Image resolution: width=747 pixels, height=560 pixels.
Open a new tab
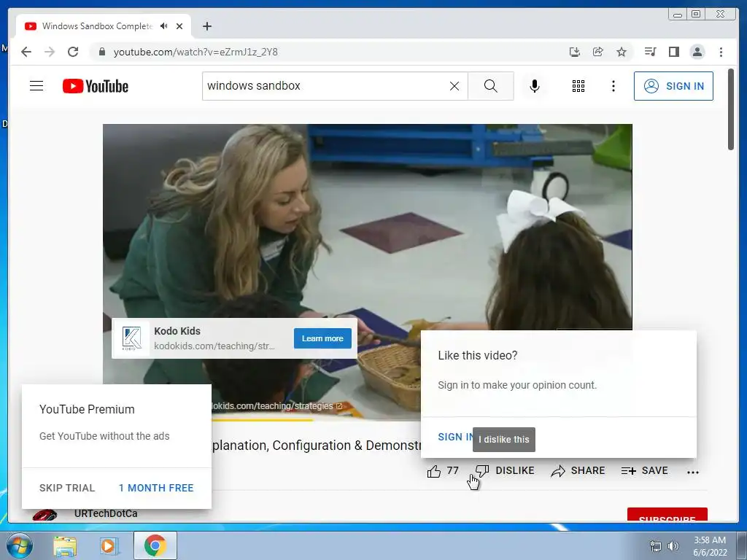point(206,26)
